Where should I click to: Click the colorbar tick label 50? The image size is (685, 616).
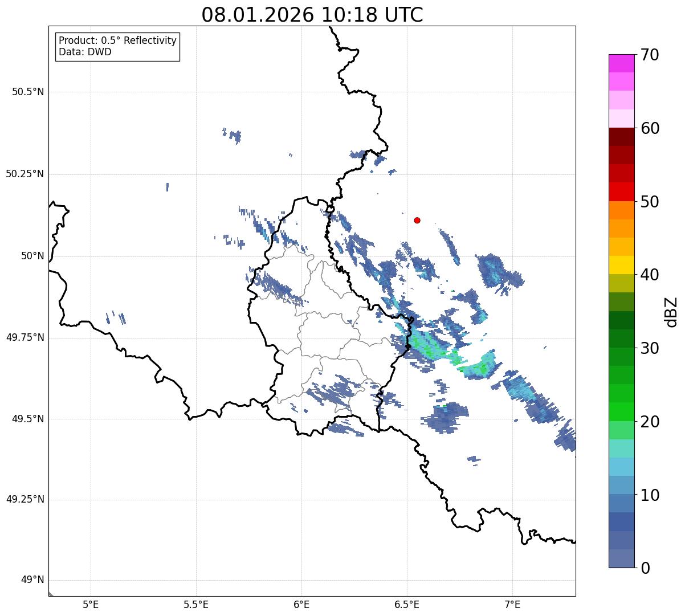[650, 202]
